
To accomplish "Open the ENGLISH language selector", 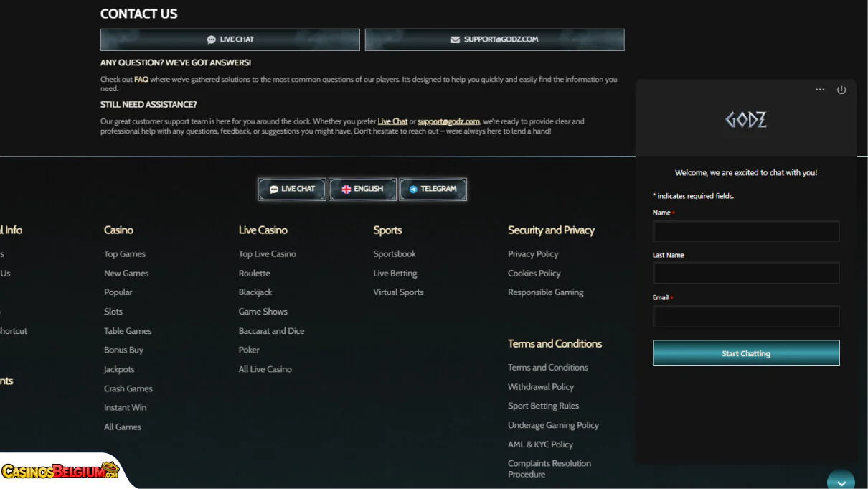I will click(362, 189).
